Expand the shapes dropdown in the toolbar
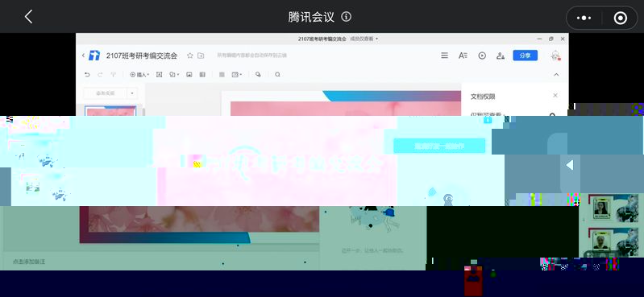 point(174,75)
